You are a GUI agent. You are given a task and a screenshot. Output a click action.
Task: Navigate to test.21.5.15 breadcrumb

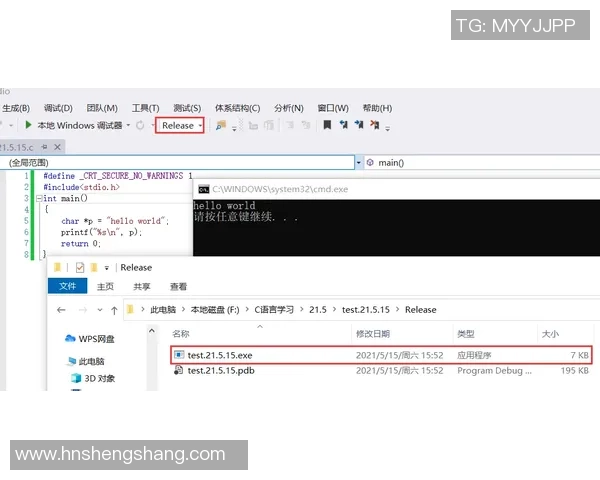pyautogui.click(x=366, y=310)
